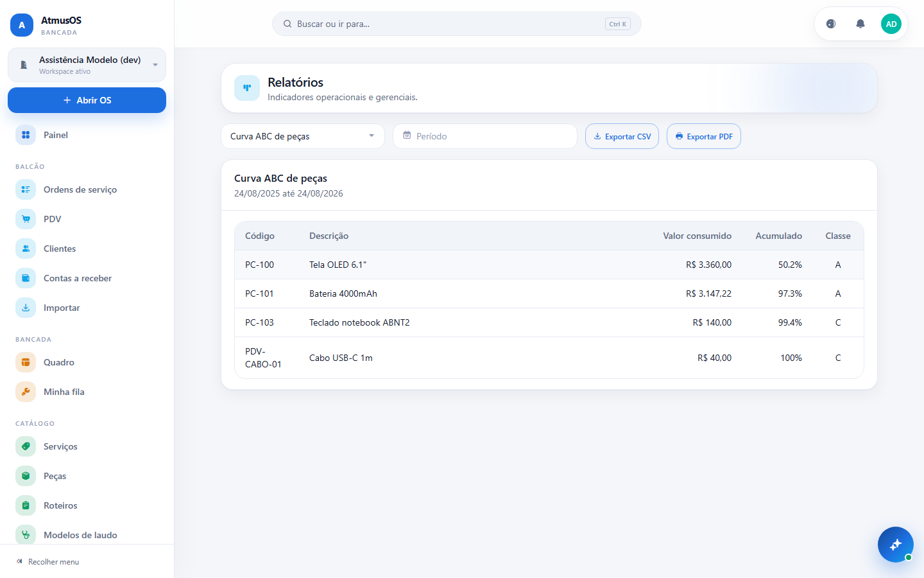Image resolution: width=924 pixels, height=578 pixels.
Task: Click the R$ 3.360,00 value cell
Action: pyautogui.click(x=708, y=265)
